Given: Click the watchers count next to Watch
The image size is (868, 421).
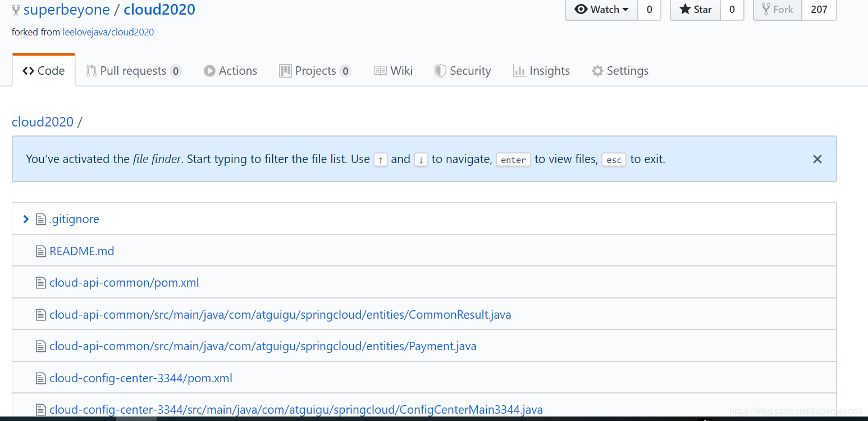Looking at the screenshot, I should 650,10.
